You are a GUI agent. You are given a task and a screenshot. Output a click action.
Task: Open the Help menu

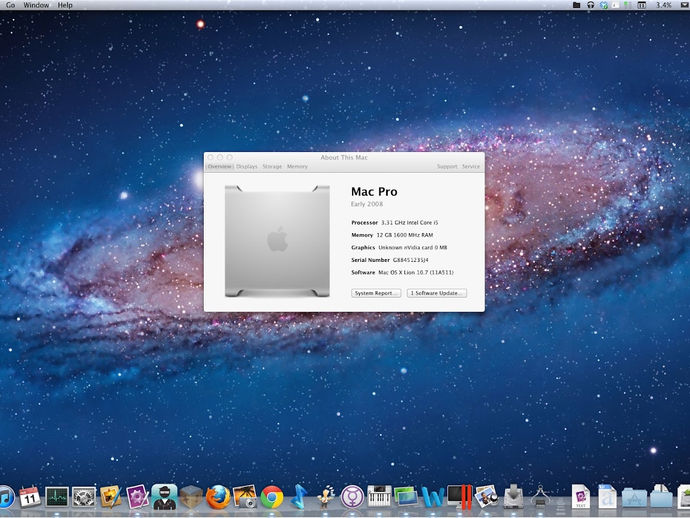[x=65, y=5]
